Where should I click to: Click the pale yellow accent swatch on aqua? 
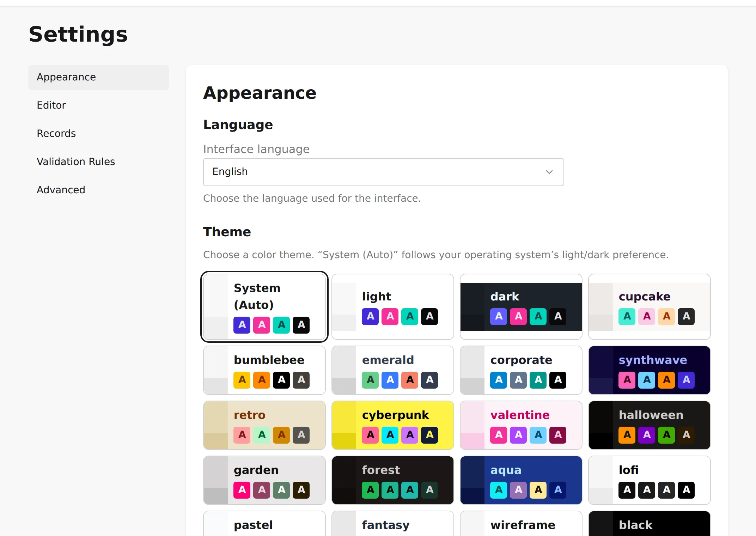[x=538, y=490]
